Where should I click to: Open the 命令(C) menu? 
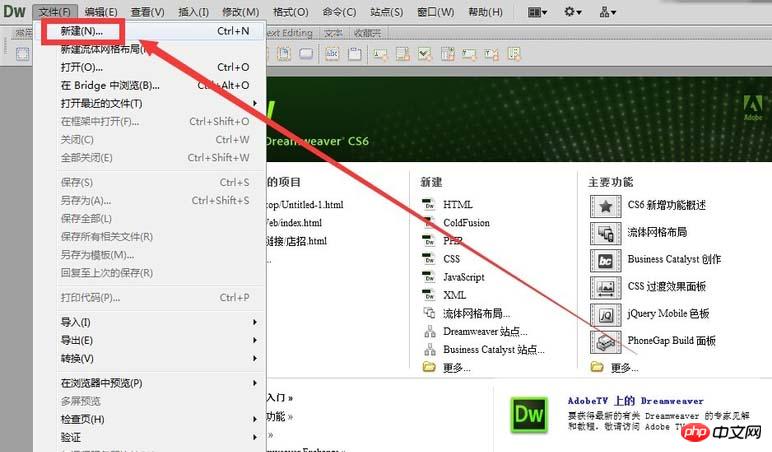pos(339,12)
